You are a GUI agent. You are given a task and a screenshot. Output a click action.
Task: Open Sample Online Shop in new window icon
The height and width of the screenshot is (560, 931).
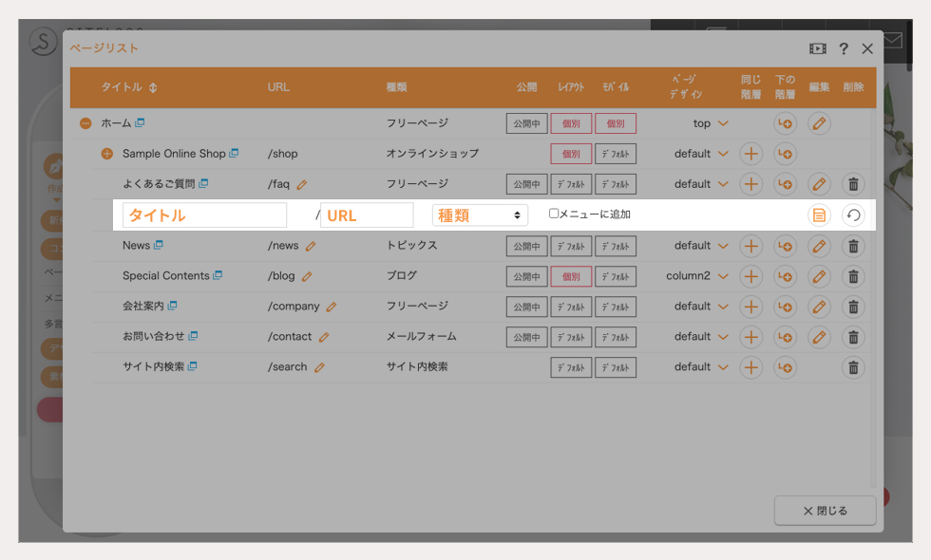[x=234, y=153]
